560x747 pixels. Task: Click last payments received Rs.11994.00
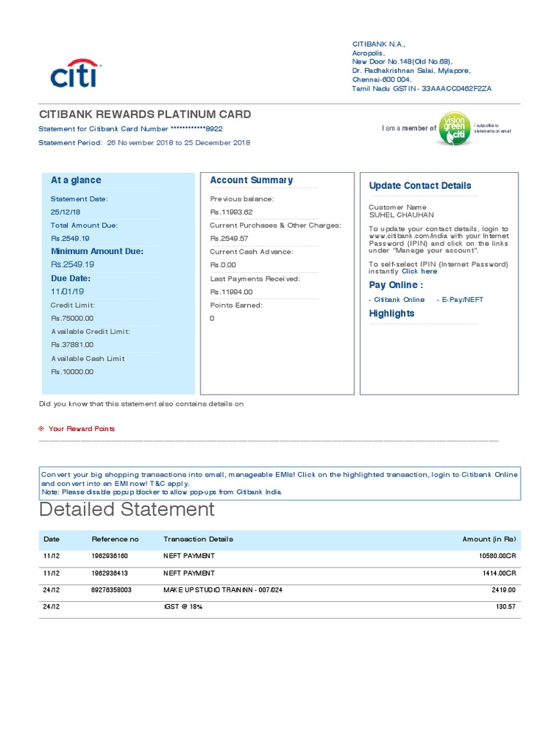(231, 292)
